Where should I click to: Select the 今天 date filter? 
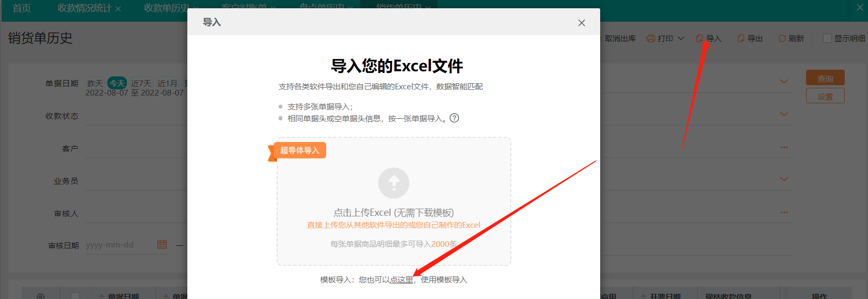tap(117, 83)
